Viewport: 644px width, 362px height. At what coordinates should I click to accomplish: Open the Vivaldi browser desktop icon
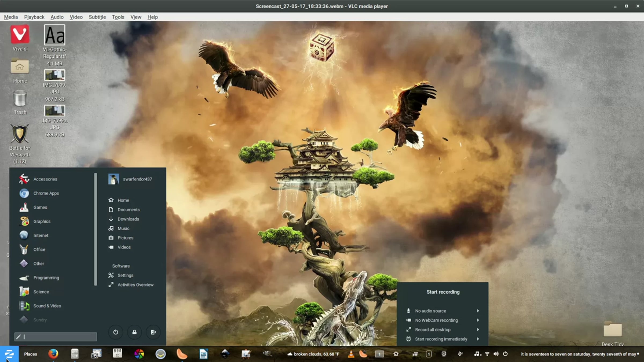click(20, 34)
